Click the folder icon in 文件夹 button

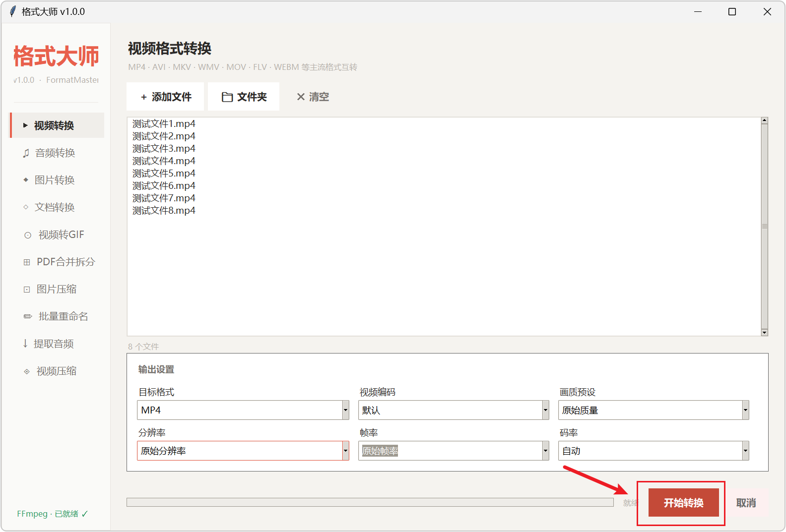click(x=227, y=97)
